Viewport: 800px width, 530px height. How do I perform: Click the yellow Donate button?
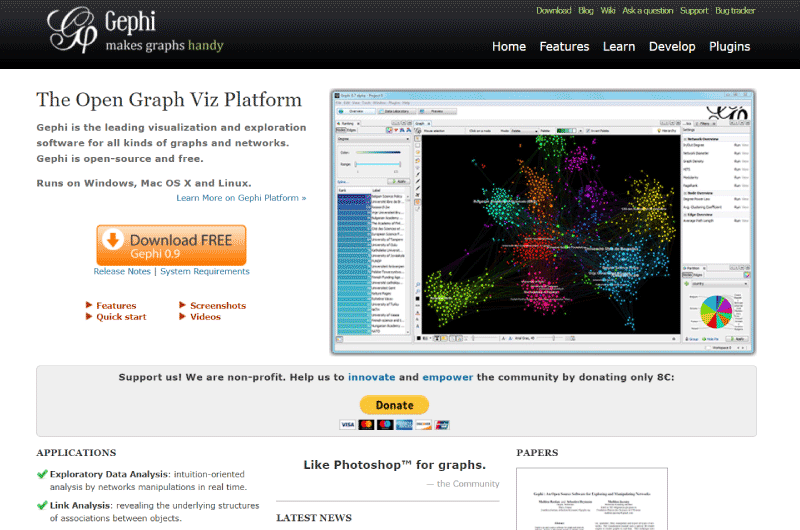tap(394, 405)
